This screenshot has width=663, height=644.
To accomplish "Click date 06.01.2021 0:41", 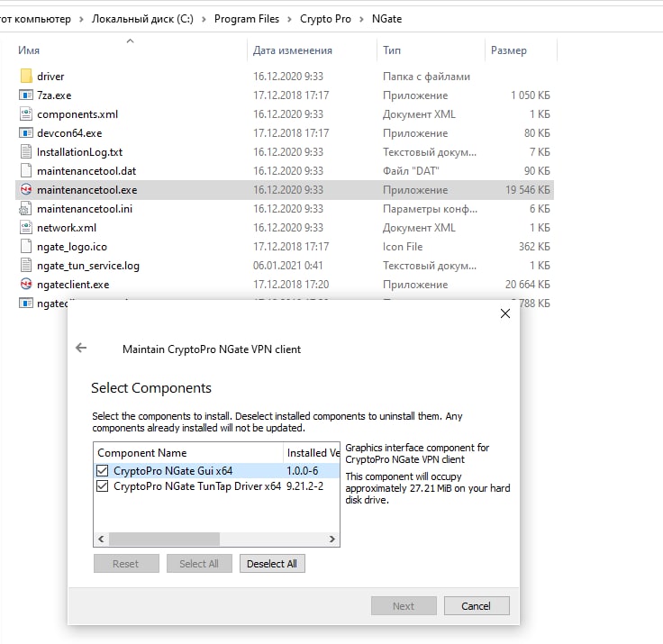I will [x=288, y=266].
